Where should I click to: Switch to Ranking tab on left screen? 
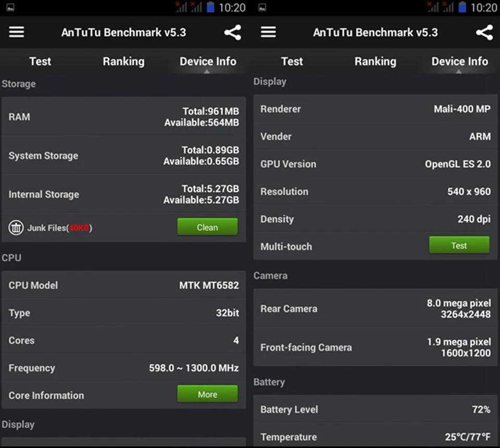(x=123, y=61)
